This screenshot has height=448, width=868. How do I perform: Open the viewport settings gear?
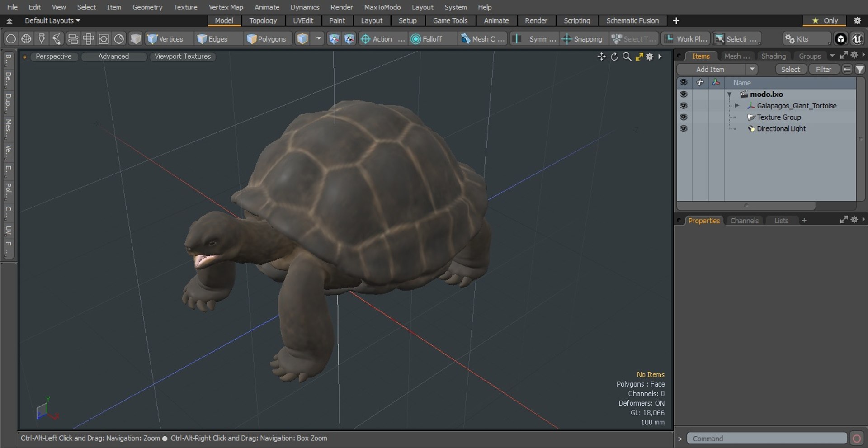(650, 57)
